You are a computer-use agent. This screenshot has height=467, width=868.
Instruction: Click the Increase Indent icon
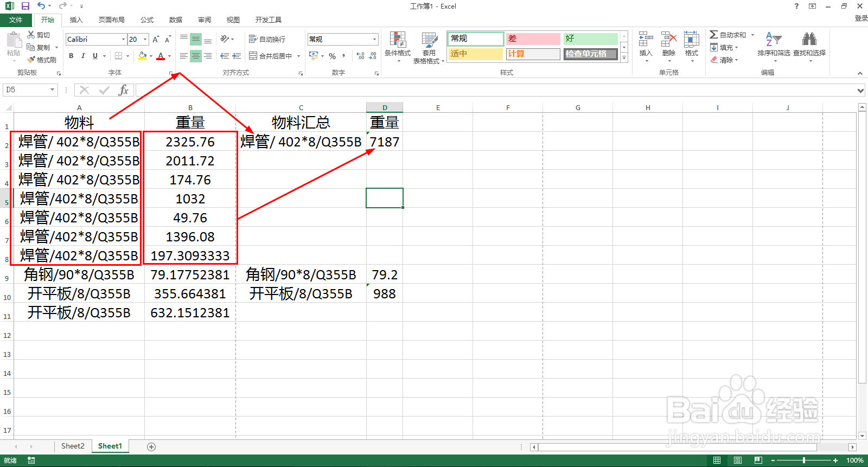click(237, 56)
